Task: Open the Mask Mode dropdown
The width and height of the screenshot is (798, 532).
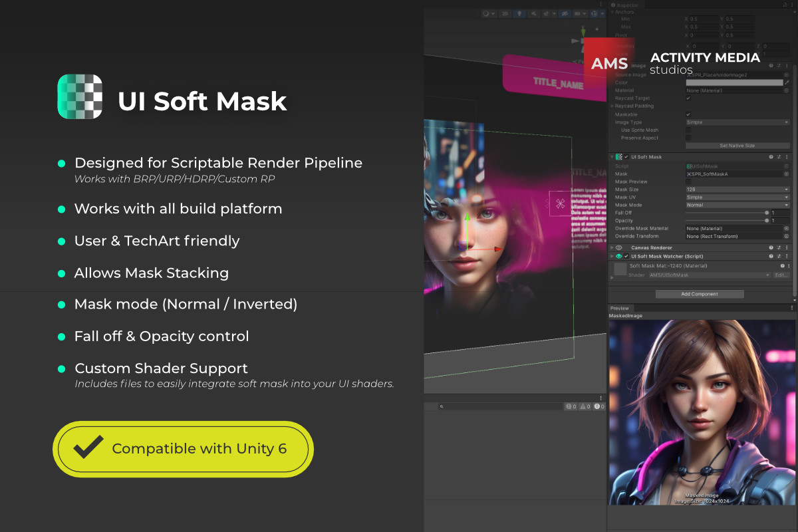Action: click(x=737, y=205)
